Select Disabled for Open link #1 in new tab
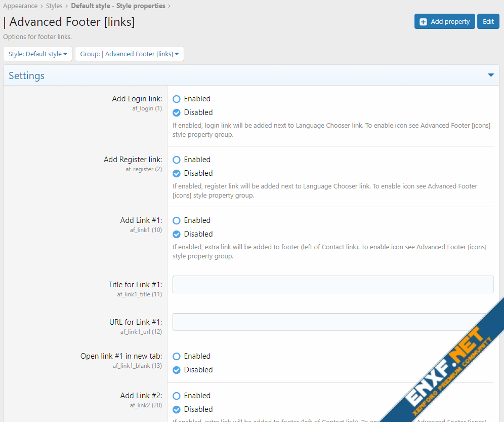 coord(177,370)
